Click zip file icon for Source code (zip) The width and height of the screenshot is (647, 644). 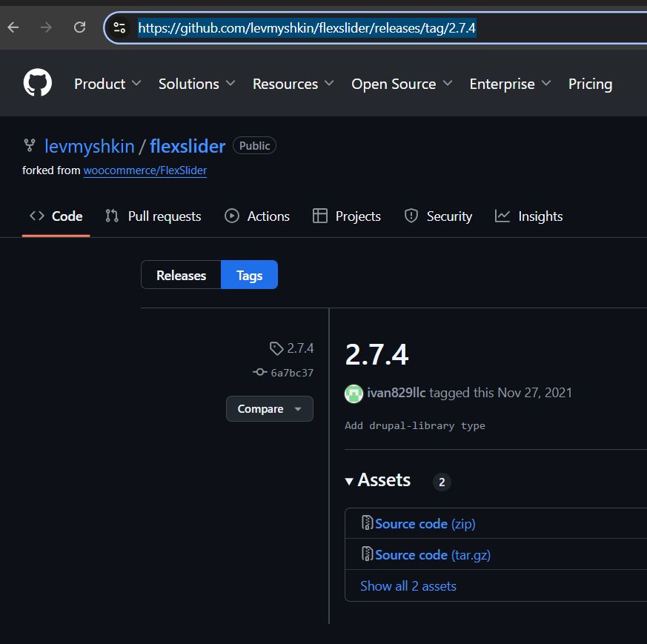tap(367, 522)
